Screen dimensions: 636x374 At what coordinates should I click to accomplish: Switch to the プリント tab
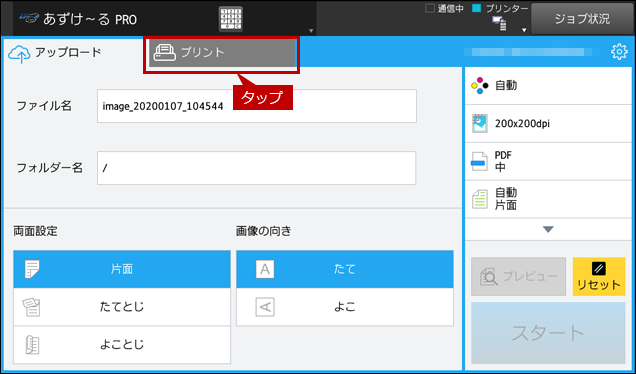(221, 53)
